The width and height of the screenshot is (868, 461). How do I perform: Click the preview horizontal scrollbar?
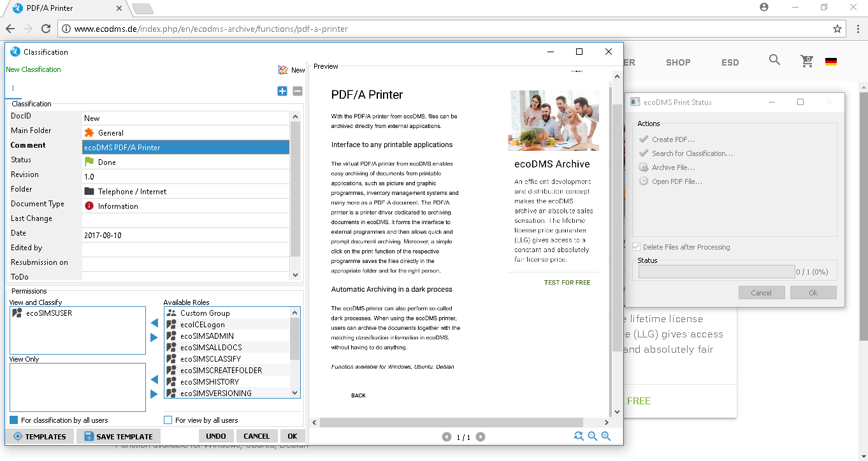(451, 423)
